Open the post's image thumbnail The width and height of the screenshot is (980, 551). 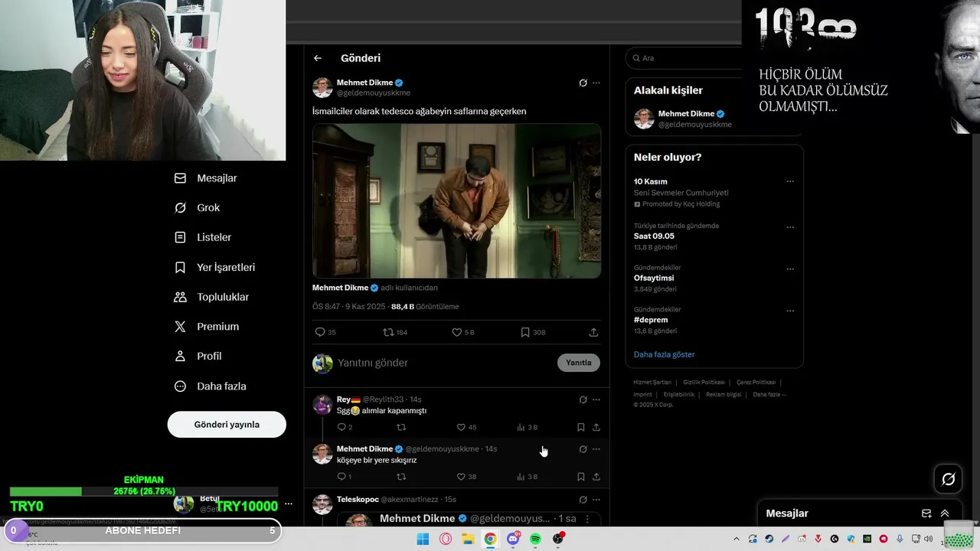point(456,201)
